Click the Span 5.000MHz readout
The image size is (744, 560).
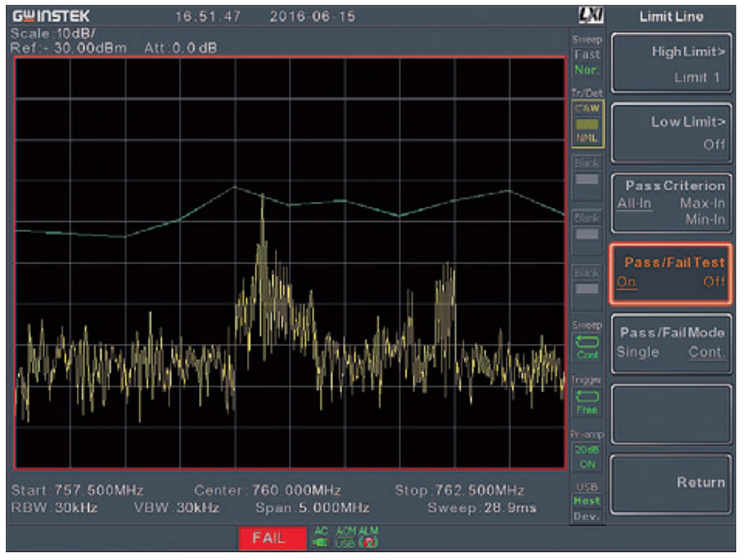pyautogui.click(x=312, y=508)
